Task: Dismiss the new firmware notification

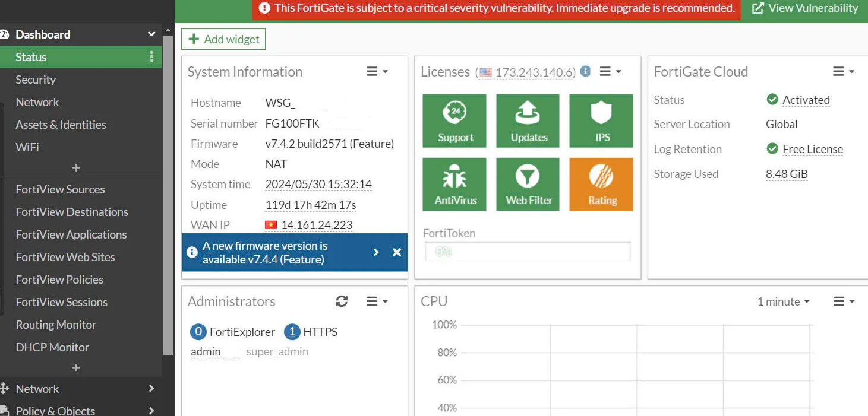Action: [x=397, y=252]
